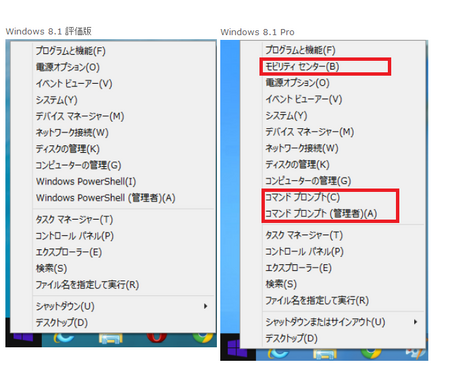
Task: Choose コンピューターの管理(G) in the Pro menu
Action: click(x=333, y=181)
